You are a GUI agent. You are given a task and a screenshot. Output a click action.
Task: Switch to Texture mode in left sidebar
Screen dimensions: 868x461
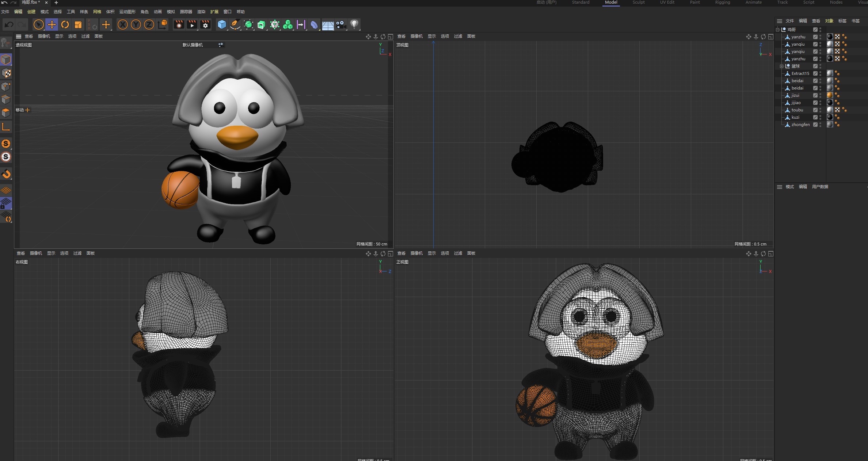coord(6,73)
